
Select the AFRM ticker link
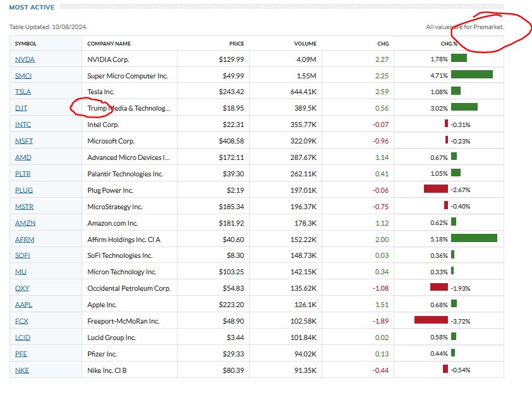24,240
